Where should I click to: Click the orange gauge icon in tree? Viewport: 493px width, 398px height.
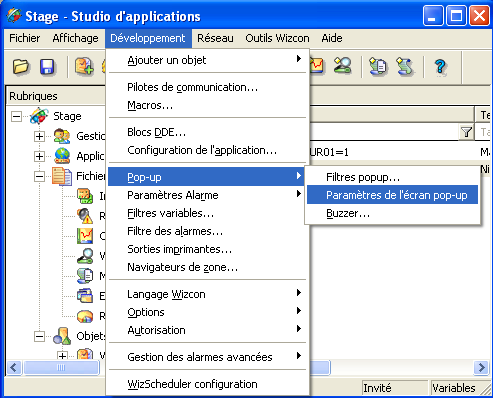(85, 316)
